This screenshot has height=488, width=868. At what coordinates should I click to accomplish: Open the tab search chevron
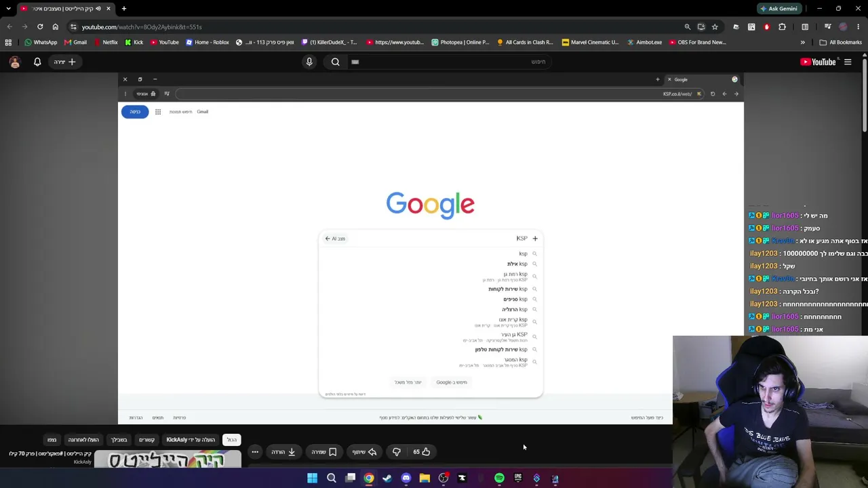coord(8,9)
